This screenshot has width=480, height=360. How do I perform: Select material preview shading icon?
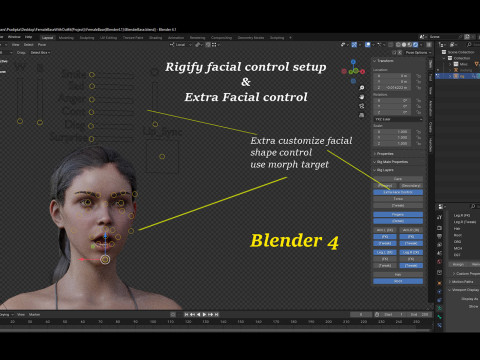pos(410,45)
